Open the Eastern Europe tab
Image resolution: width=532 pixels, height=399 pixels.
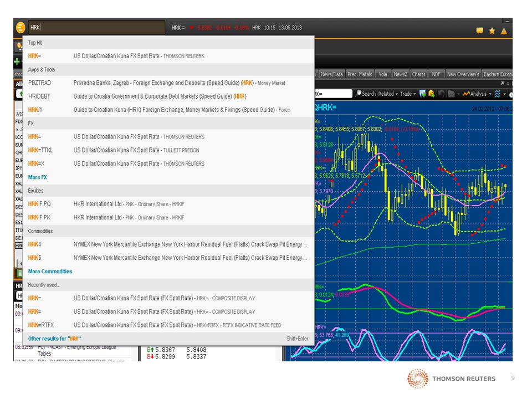498,74
